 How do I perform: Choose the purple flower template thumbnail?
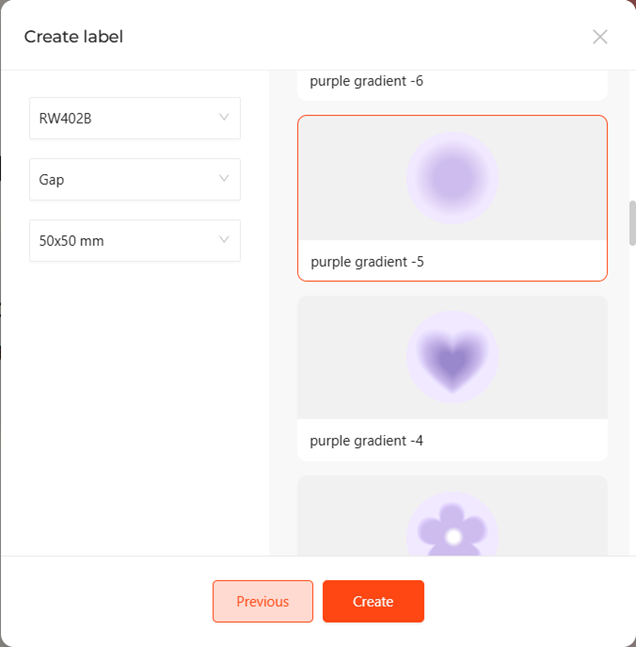tap(452, 516)
